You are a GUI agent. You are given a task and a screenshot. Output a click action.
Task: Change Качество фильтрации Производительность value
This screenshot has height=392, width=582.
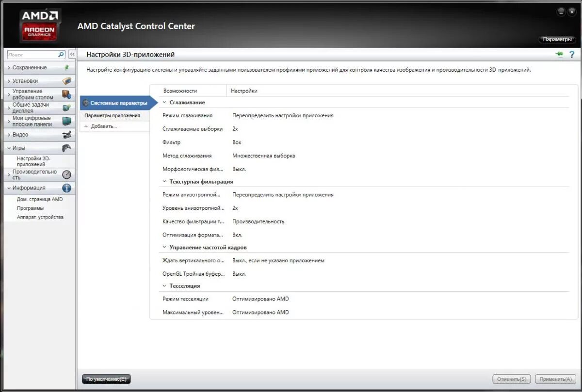(x=258, y=221)
